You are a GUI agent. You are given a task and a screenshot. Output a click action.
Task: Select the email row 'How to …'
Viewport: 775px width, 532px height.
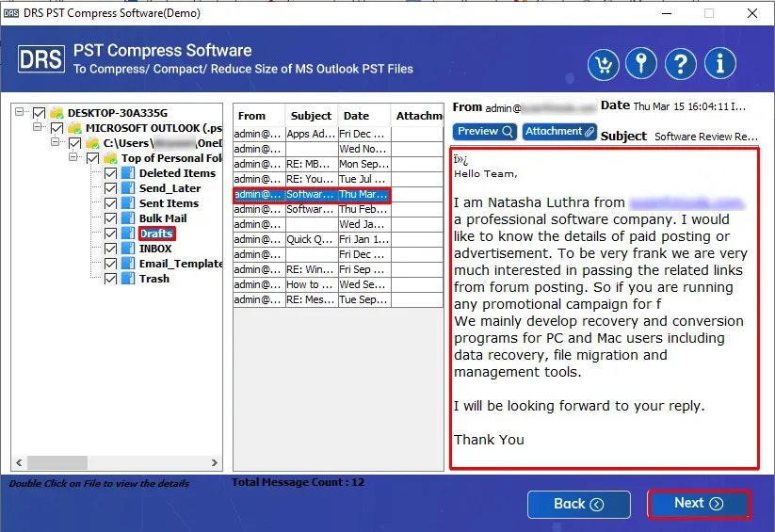click(338, 284)
